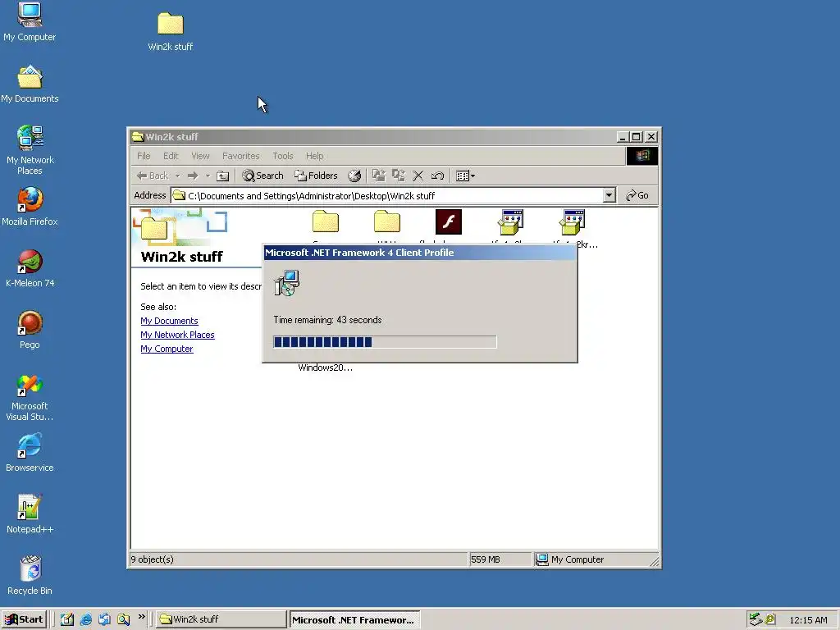Select the Recycle Bin desktop icon
The height and width of the screenshot is (630, 840).
(x=30, y=576)
